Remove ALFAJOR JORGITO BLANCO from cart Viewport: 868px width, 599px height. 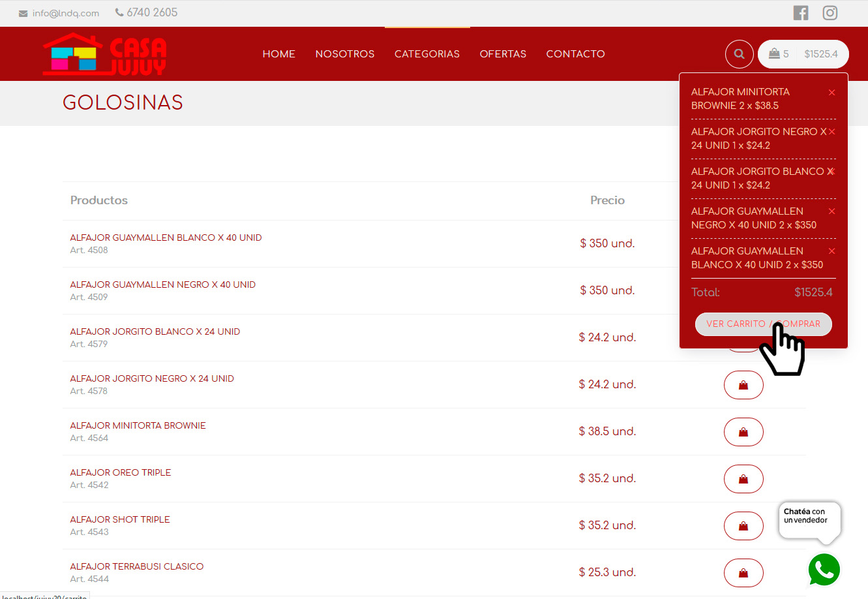pyautogui.click(x=831, y=172)
